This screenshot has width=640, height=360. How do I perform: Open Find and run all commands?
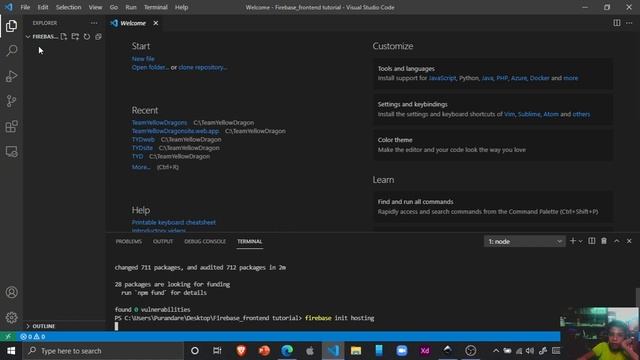[493, 207]
